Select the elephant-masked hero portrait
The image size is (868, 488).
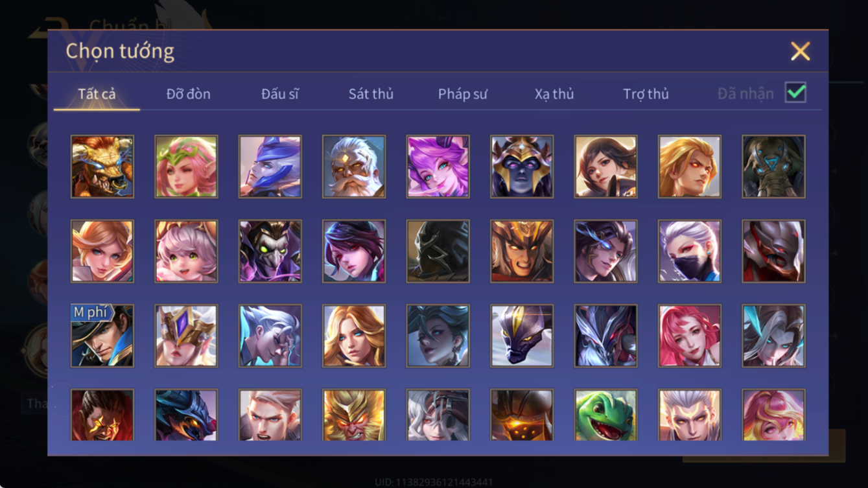[x=773, y=167]
